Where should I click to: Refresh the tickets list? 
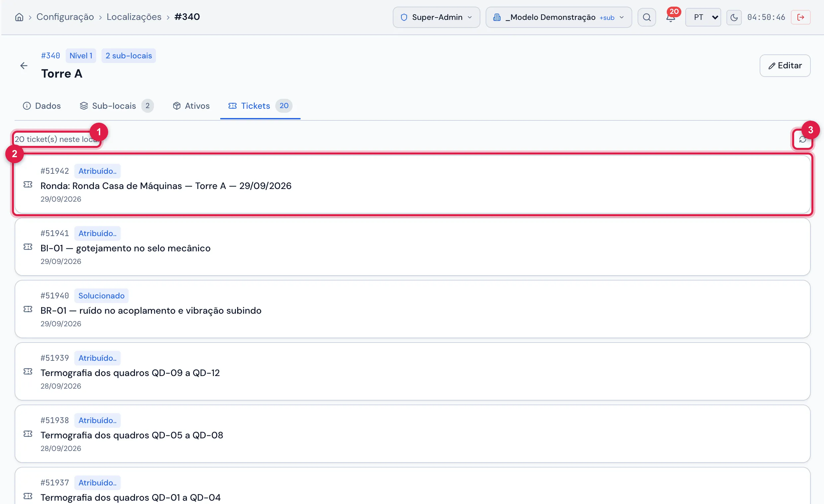pyautogui.click(x=802, y=139)
